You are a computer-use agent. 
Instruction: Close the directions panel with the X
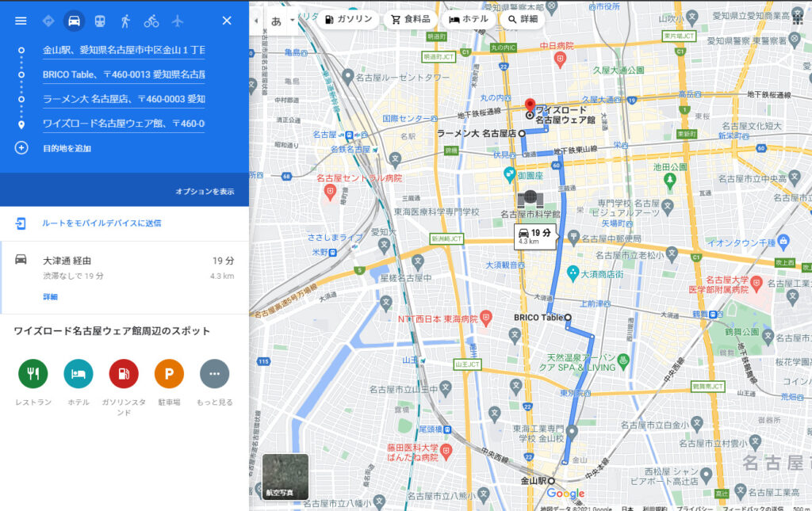pos(227,21)
